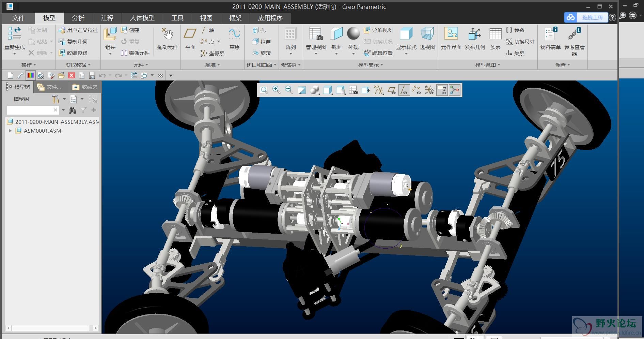The image size is (644, 339).
Task: Open the 操作 group dropdown
Action: click(29, 65)
